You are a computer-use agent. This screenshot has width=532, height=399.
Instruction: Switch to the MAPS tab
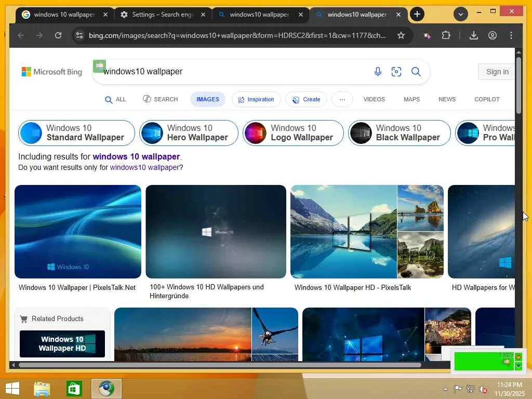[x=411, y=99]
